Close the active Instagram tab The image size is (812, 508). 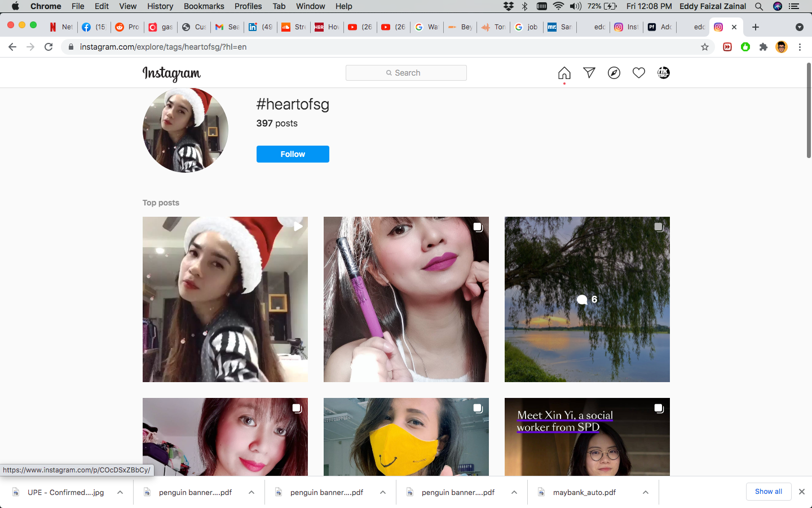[x=734, y=27]
